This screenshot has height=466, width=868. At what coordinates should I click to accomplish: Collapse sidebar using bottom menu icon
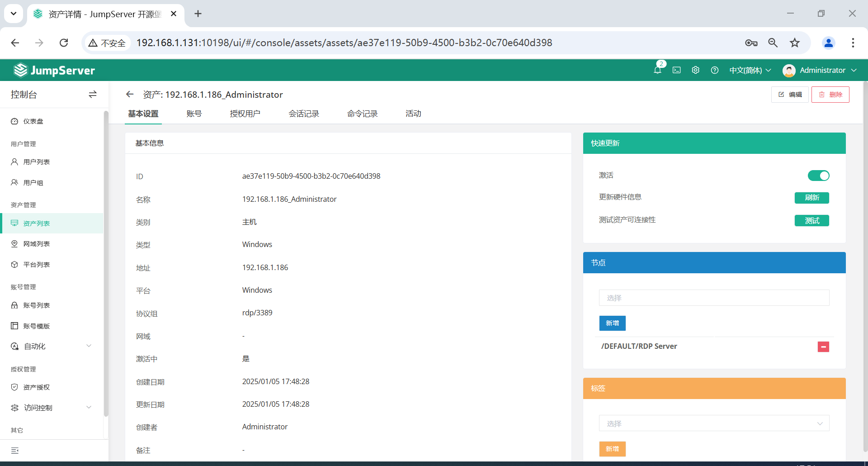point(15,451)
